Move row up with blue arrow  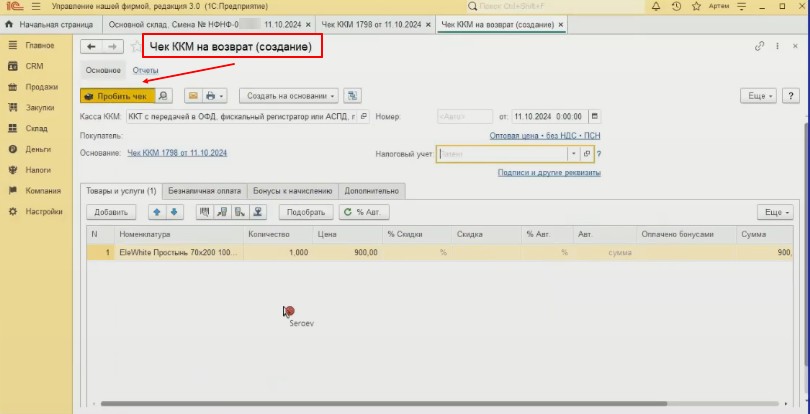[x=157, y=212]
